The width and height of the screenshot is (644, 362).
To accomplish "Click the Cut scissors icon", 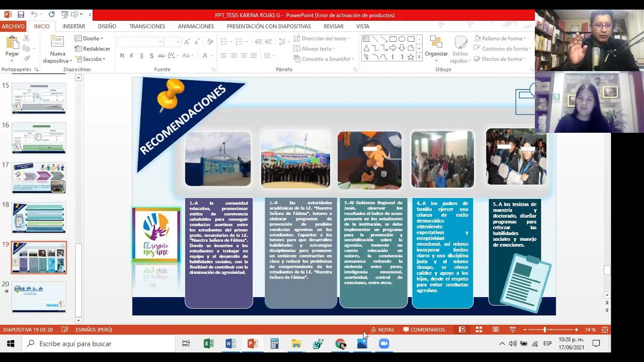I will (26, 39).
